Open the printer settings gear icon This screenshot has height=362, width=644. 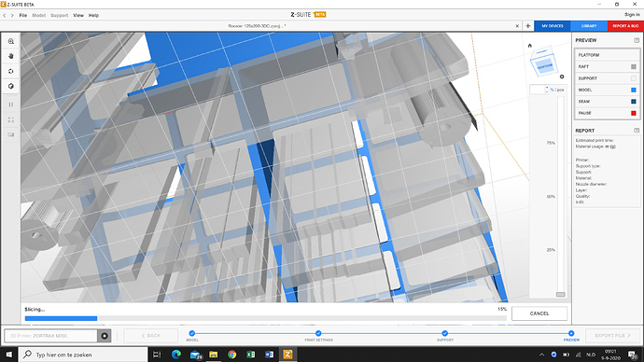pyautogui.click(x=105, y=336)
